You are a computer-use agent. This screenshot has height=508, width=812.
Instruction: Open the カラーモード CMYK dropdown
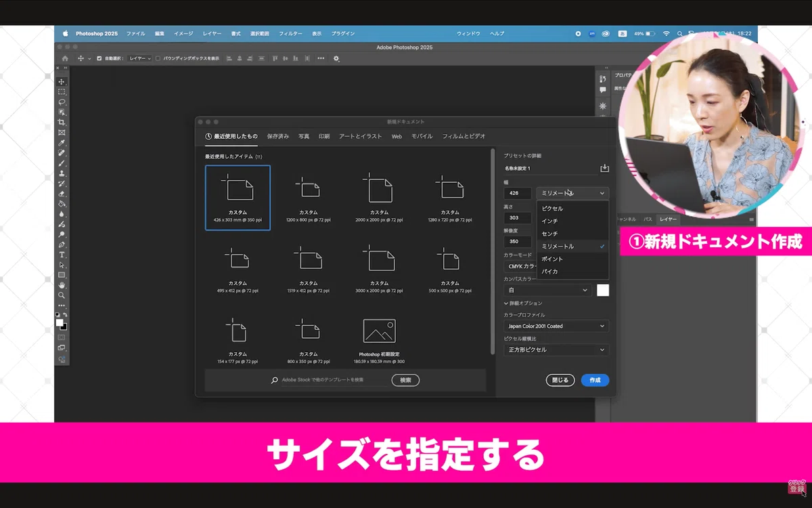coord(521,266)
